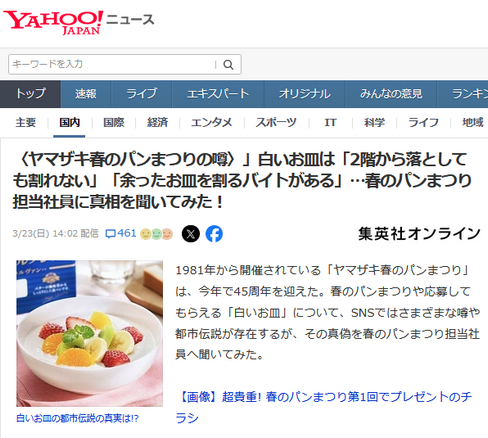Click the search magnifier icon
The image size is (488, 438).
[x=228, y=64]
